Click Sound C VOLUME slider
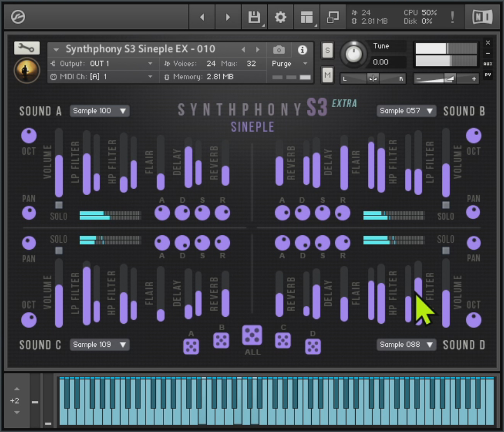 [58, 293]
